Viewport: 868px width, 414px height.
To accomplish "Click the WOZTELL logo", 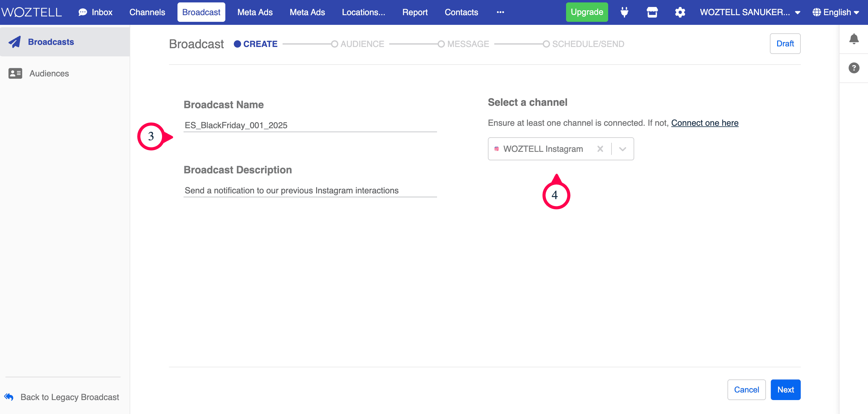I will coord(31,12).
